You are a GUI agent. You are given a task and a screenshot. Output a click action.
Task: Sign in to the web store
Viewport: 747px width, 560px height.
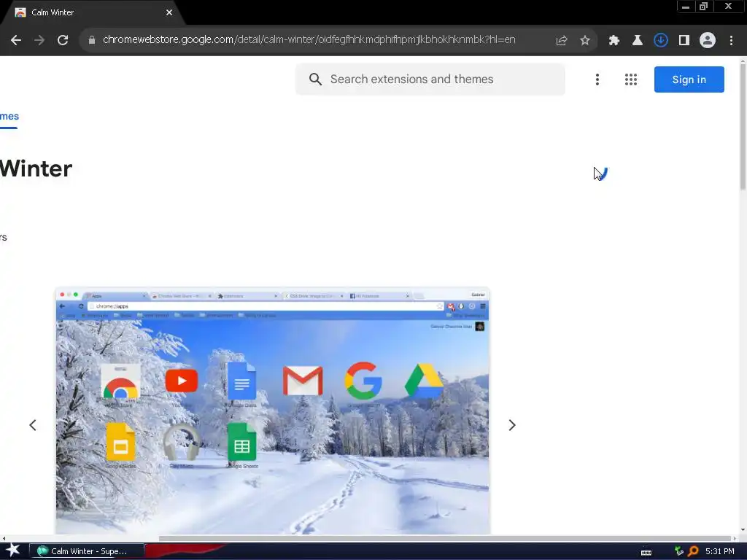(x=689, y=79)
